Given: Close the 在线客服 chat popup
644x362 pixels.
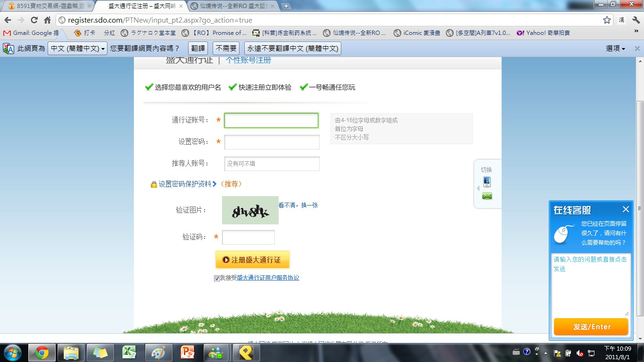Looking at the screenshot, I should coord(626,209).
